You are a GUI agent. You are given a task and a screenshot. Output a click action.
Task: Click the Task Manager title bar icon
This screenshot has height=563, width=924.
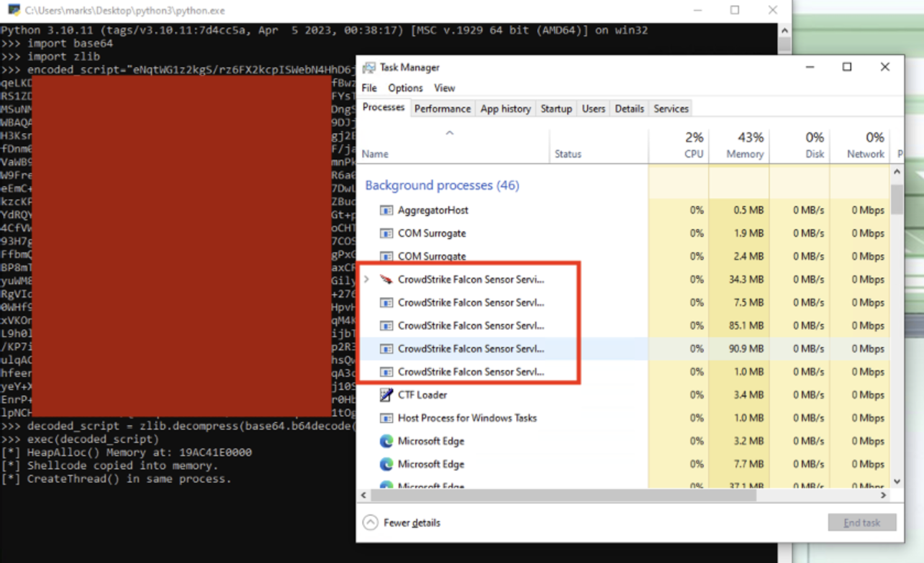pos(369,67)
